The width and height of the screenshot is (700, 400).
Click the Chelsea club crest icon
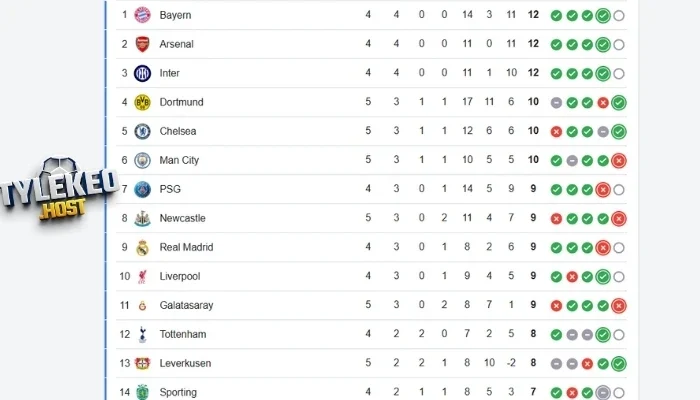[x=142, y=131]
